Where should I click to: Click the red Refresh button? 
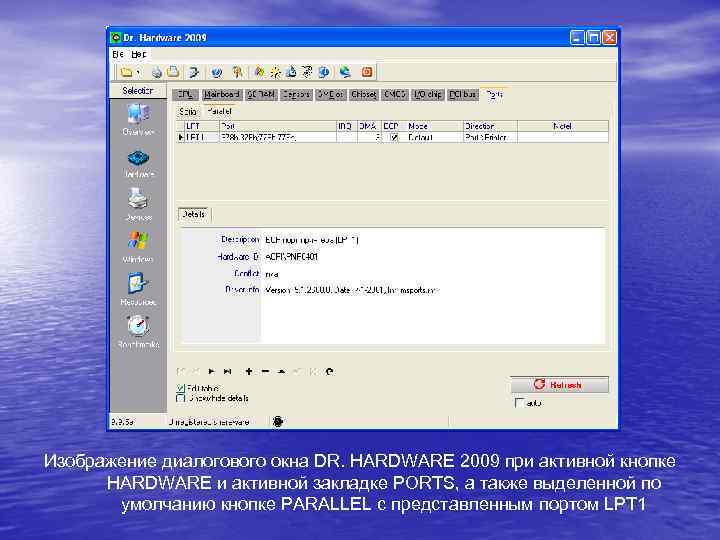pos(559,384)
